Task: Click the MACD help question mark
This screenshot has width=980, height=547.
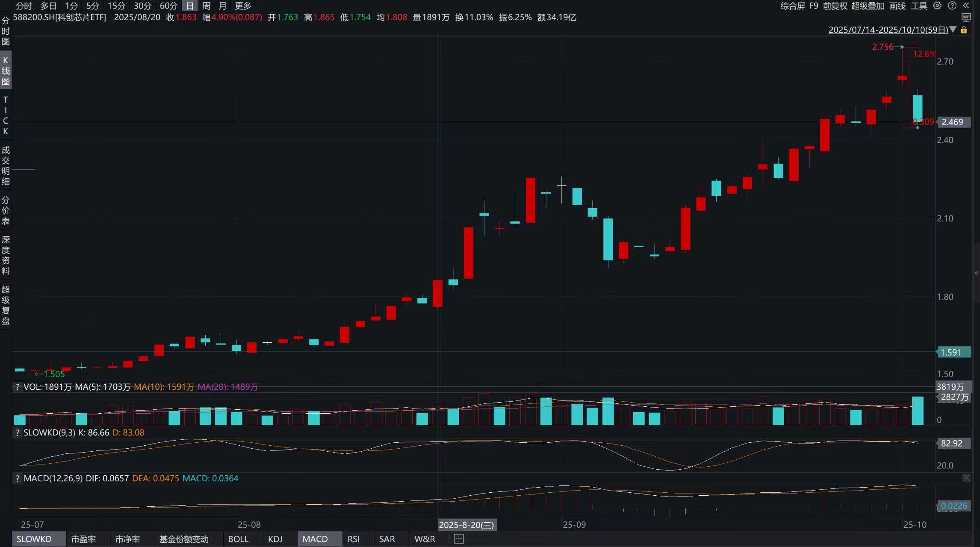Action: 17,478
